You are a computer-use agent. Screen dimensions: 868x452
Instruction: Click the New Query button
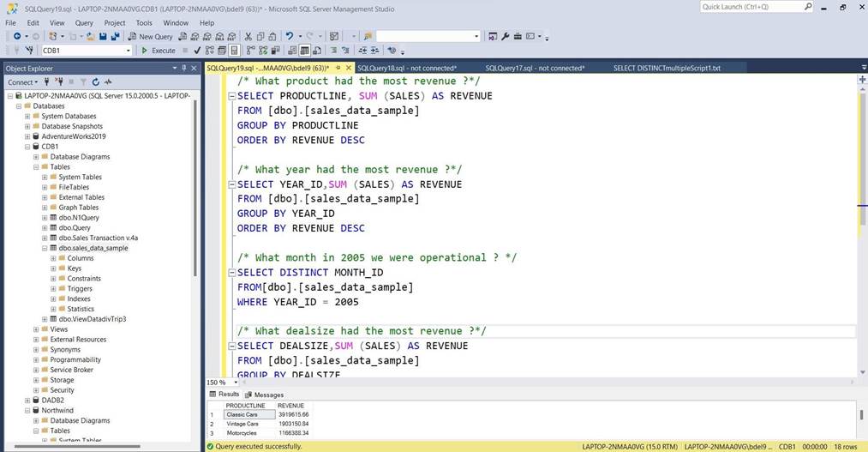tap(150, 36)
